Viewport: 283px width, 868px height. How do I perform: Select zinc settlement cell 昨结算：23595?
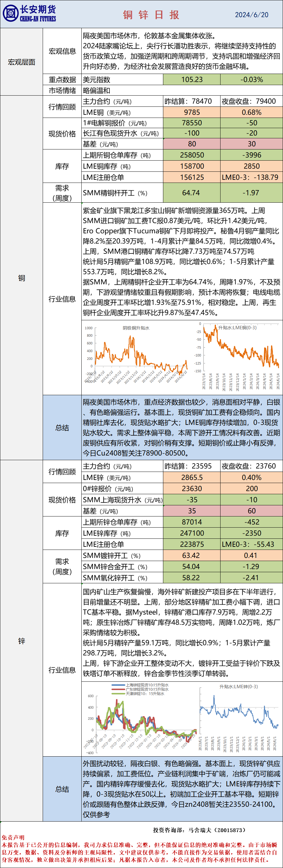pyautogui.click(x=192, y=466)
